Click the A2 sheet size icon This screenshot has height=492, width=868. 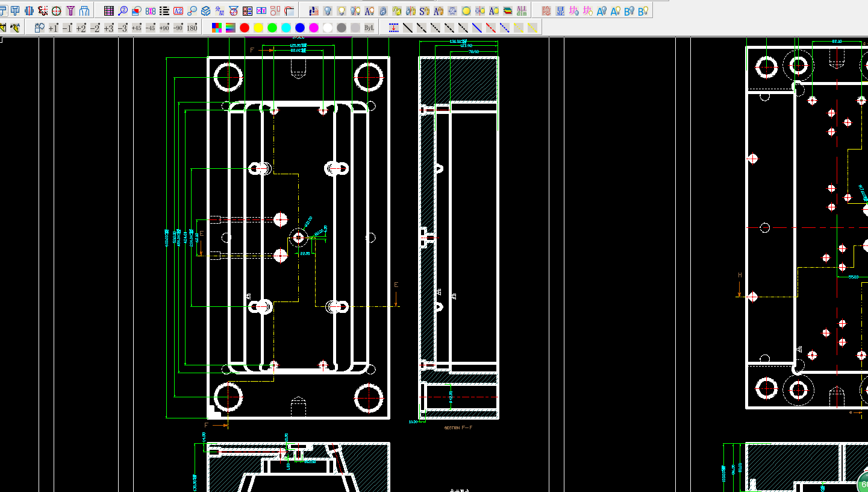(178, 11)
